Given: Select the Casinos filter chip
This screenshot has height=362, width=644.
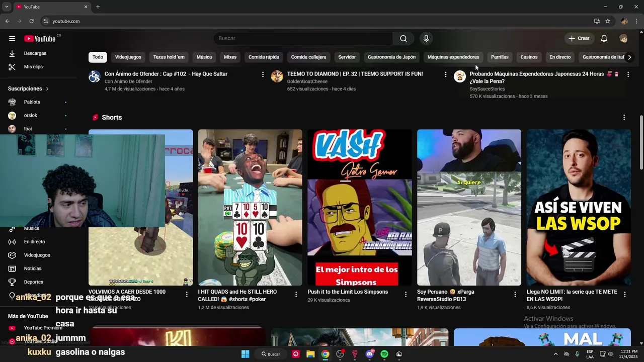Looking at the screenshot, I should (529, 57).
